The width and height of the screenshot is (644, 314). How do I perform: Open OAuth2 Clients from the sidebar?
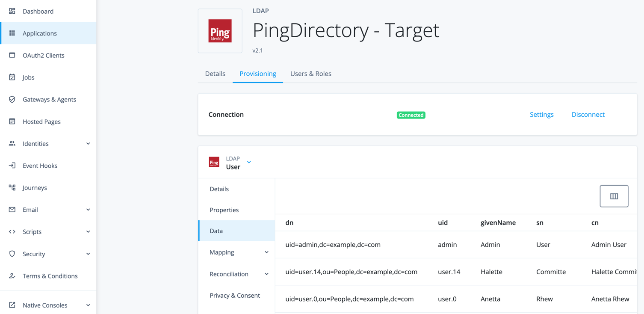point(43,55)
